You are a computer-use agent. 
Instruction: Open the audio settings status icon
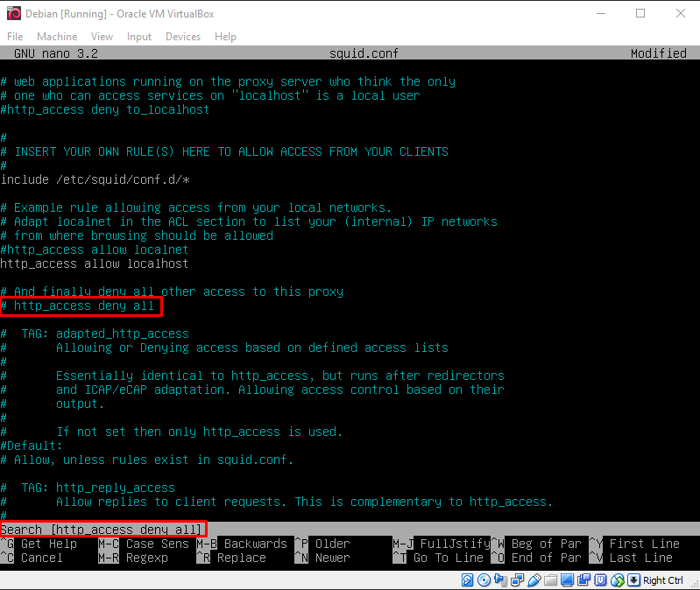click(x=501, y=579)
